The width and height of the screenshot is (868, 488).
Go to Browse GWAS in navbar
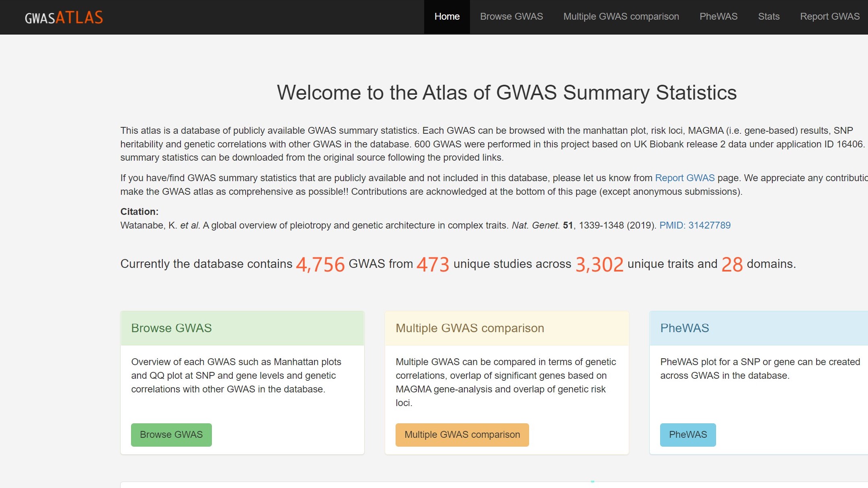tap(511, 16)
